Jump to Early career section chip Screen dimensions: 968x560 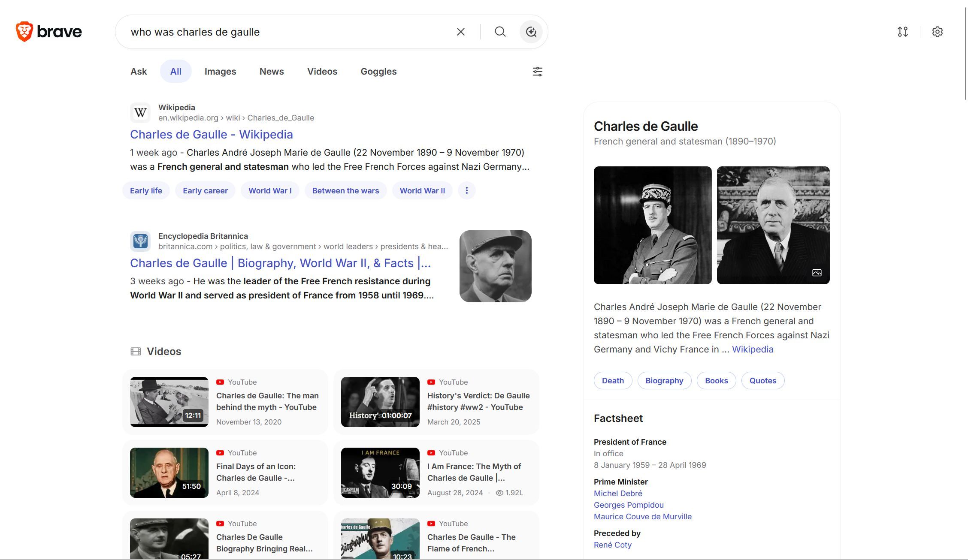(x=205, y=190)
